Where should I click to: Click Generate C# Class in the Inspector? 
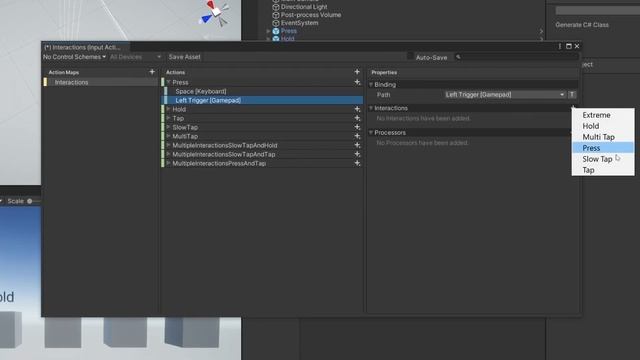582,25
